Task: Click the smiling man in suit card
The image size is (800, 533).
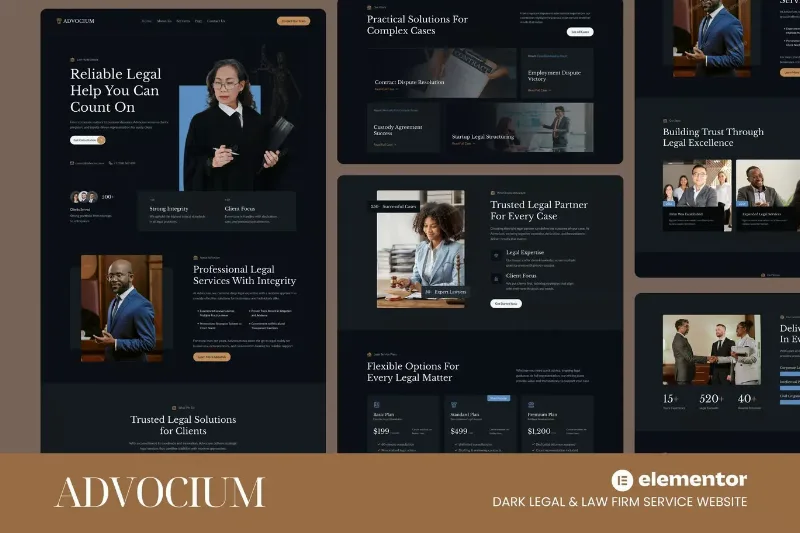Action: (x=768, y=195)
